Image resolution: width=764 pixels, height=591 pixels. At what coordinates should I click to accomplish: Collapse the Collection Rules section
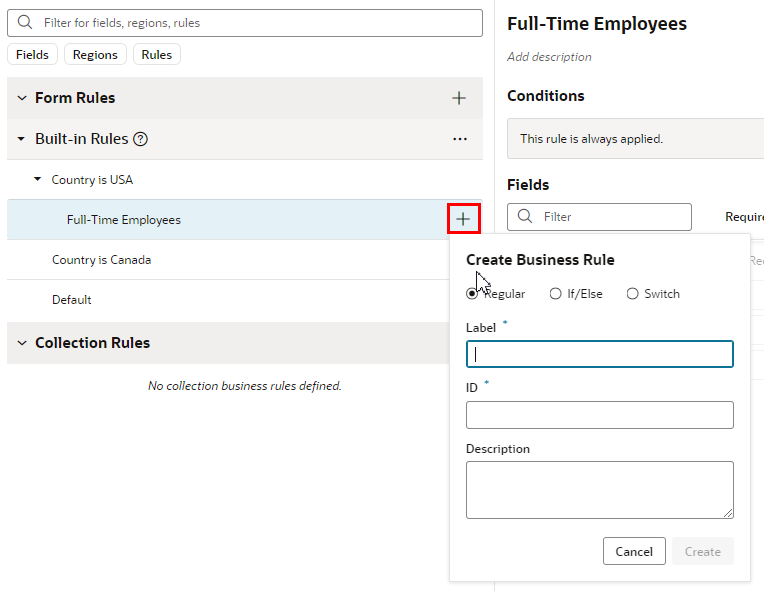pos(22,343)
